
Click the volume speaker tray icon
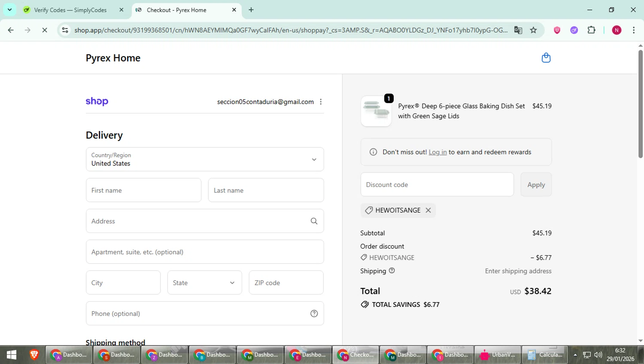[x=598, y=355]
